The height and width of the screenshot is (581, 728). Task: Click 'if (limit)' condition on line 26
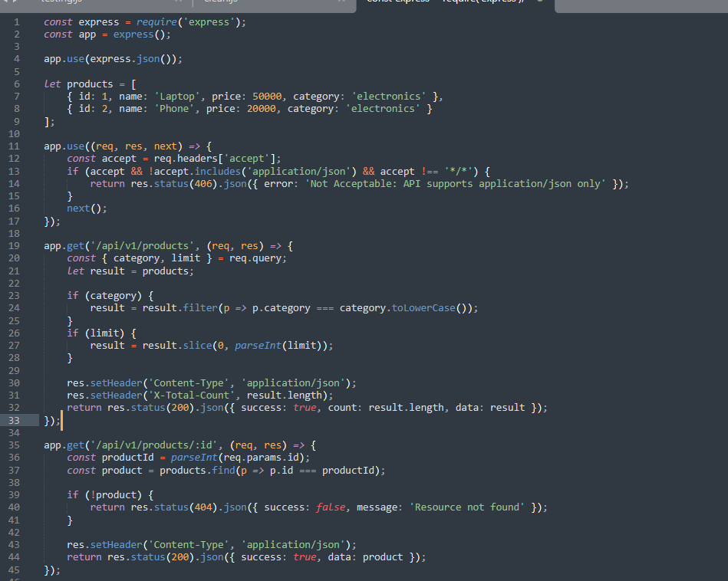(96, 333)
